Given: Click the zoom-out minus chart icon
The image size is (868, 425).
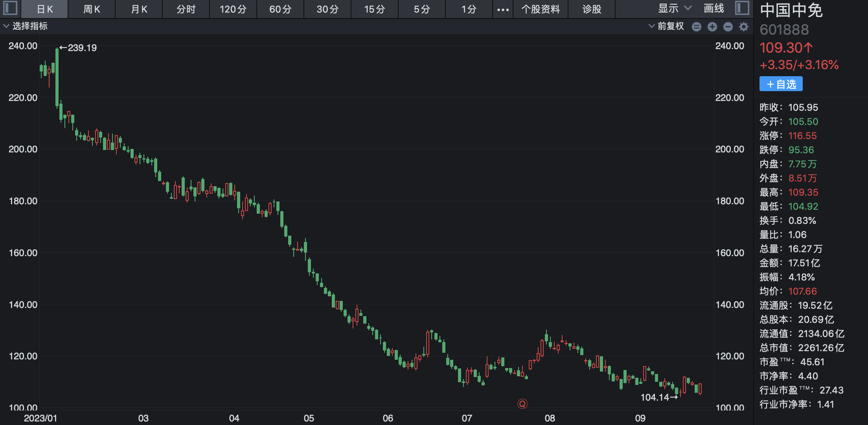Looking at the screenshot, I should [x=728, y=27].
